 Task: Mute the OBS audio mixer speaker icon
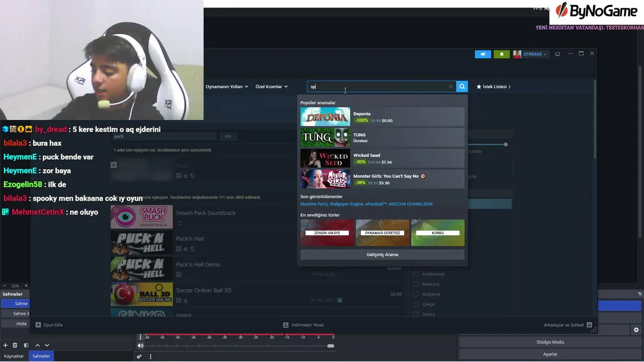(140, 345)
